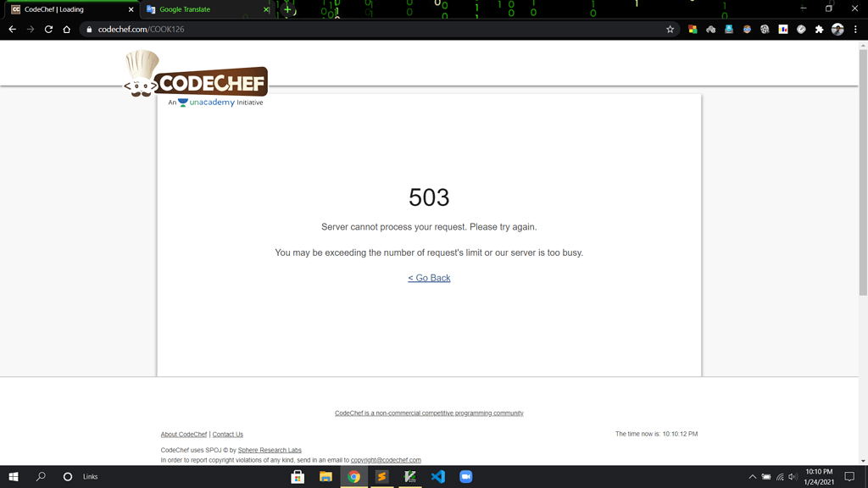Launch GVim from the taskbar
The height and width of the screenshot is (488, 868).
click(409, 476)
